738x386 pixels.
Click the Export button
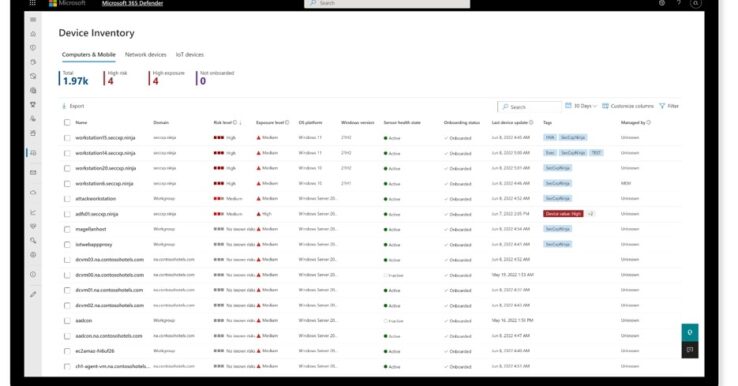click(73, 106)
